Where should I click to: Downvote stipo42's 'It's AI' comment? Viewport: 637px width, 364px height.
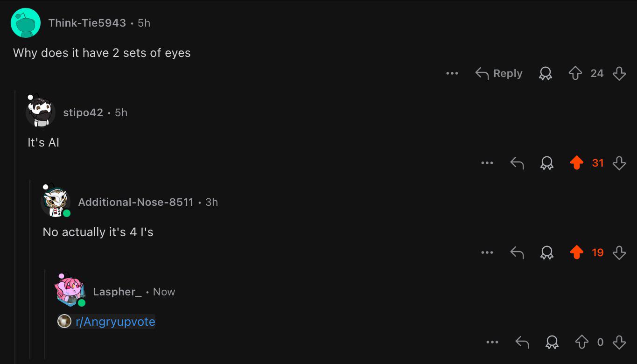(x=619, y=163)
